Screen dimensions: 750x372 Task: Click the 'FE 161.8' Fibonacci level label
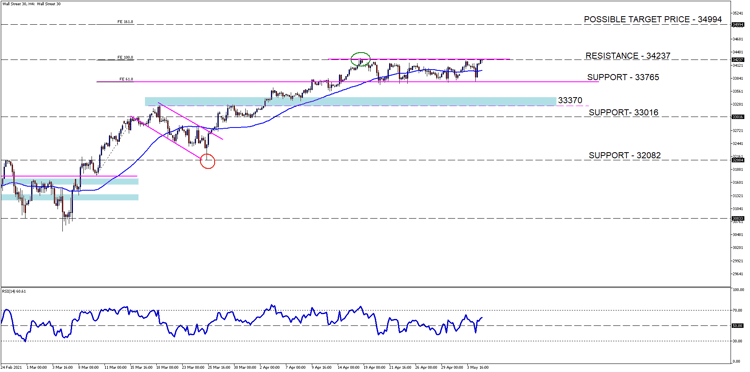point(125,22)
